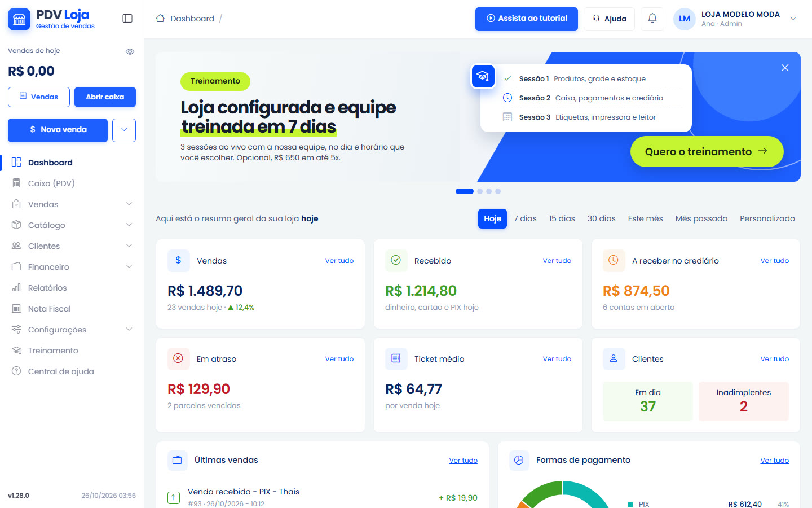Click the pie chart icon of Formas de pagamento
Viewport: 812px width, 508px height.
519,460
